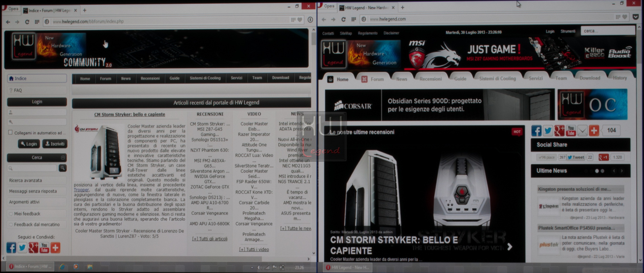Open Twitter icon under 'Seguici e Condividi'
Viewport: 644px width, 273px height.
22,248
